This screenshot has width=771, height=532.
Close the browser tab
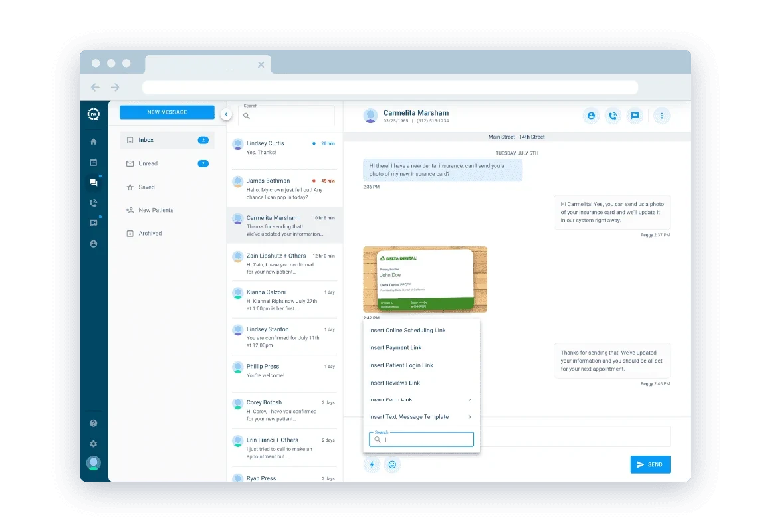pyautogui.click(x=261, y=65)
